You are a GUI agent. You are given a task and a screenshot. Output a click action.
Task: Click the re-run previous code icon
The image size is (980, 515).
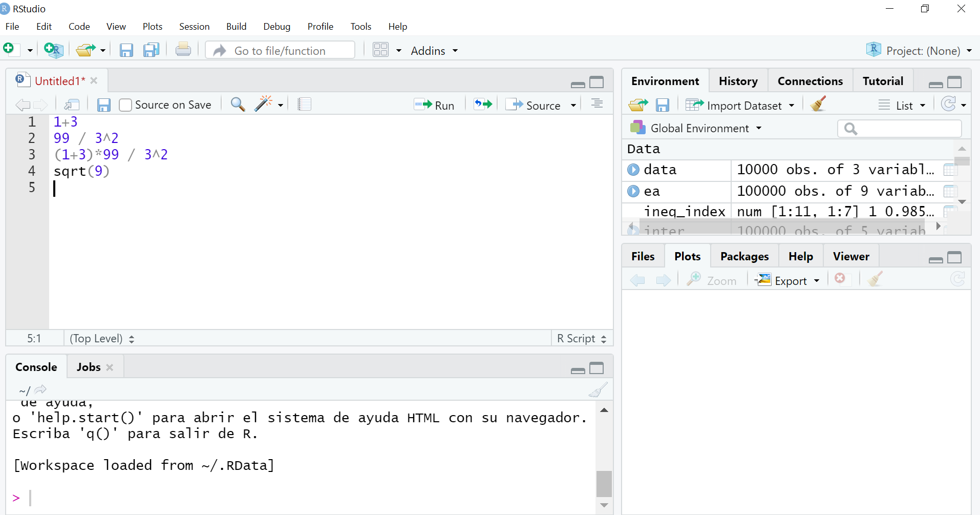(482, 105)
